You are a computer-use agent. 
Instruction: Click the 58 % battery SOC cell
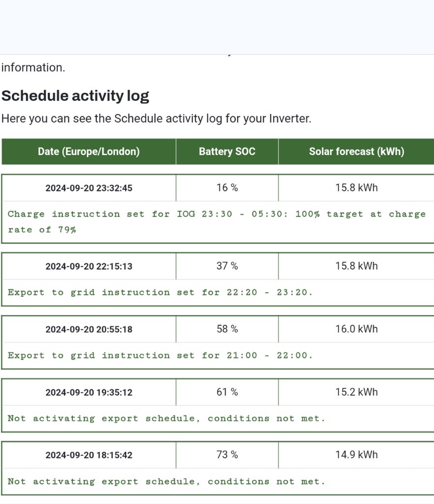click(x=227, y=329)
